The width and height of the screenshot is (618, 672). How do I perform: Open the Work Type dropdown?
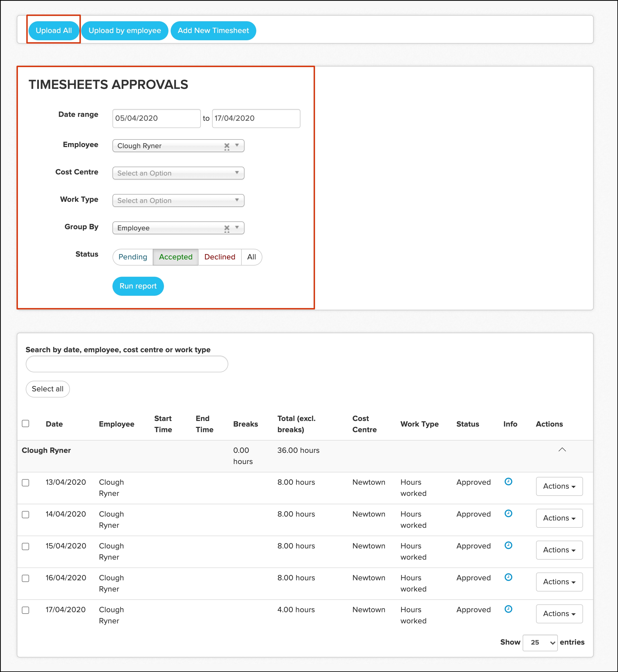coord(178,200)
